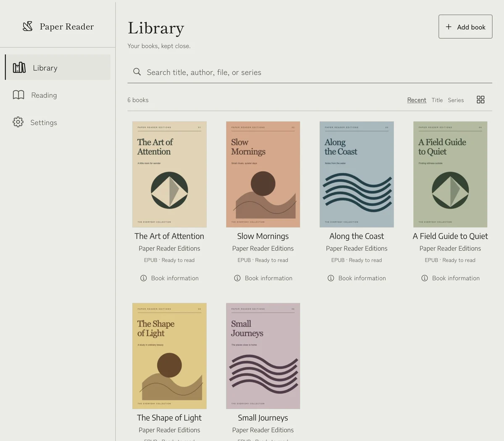Click 'EPUB · Ready to read' under Slow Mornings

[263, 260]
